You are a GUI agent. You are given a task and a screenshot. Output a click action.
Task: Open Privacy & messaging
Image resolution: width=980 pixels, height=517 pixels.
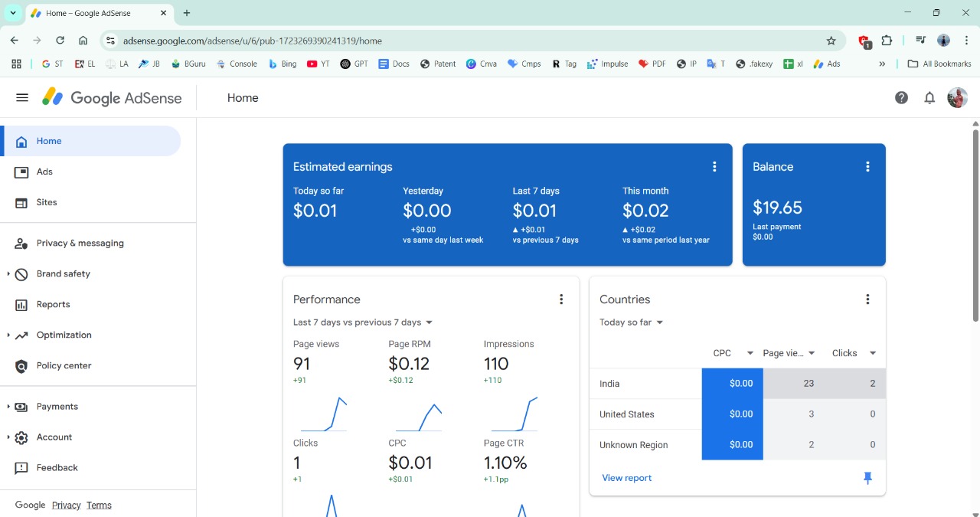pos(90,243)
